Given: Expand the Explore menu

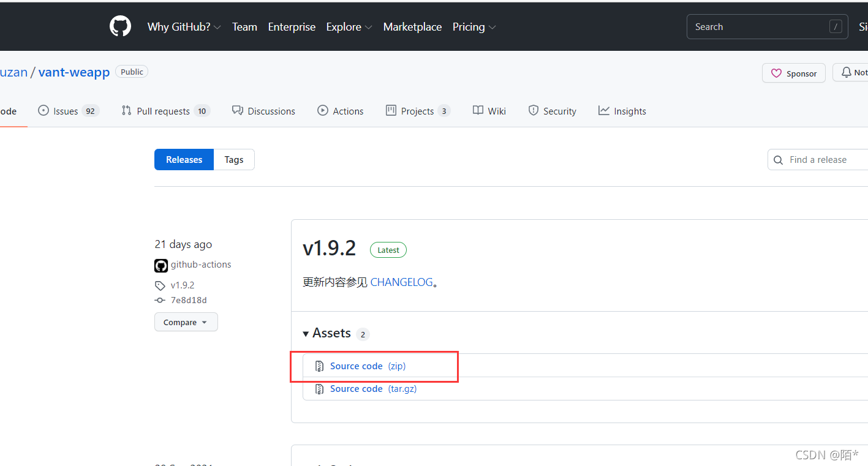Looking at the screenshot, I should click(349, 27).
